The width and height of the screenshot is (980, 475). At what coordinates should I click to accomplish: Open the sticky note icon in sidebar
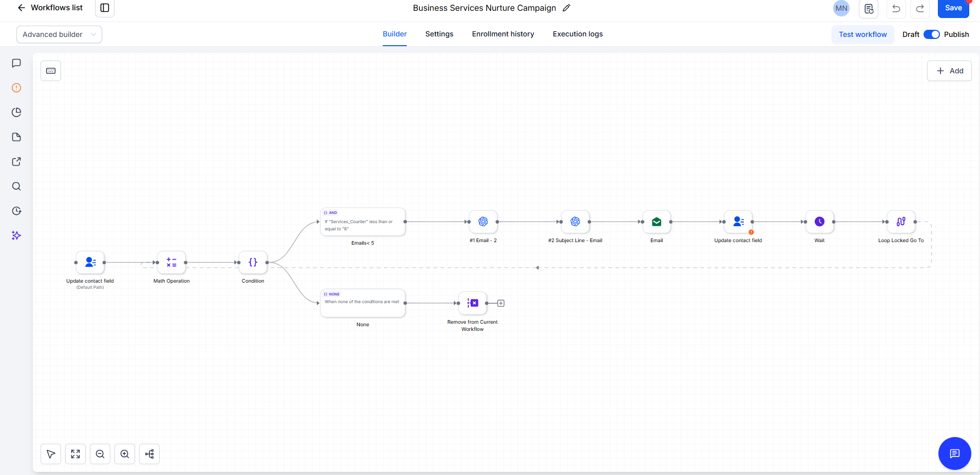point(16,137)
